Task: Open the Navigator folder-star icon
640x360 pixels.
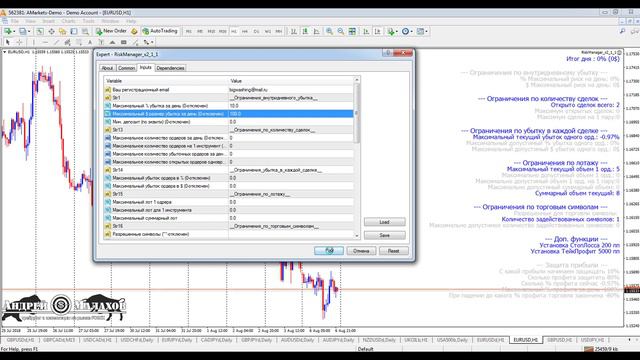Action: coord(62,31)
